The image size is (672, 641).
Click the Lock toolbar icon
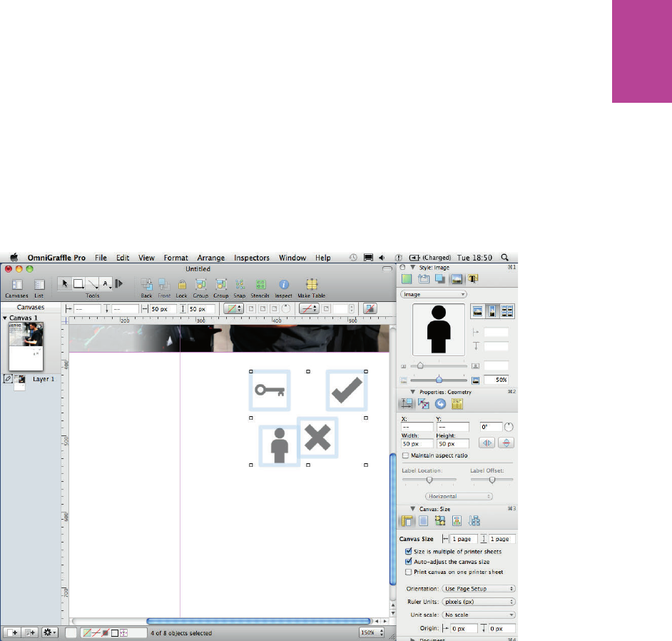(182, 285)
